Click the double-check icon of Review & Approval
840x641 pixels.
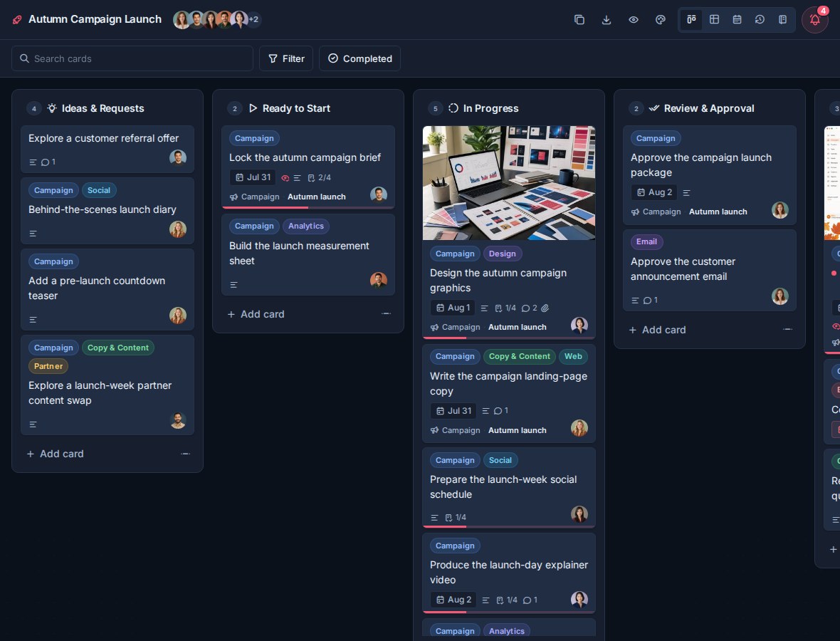654,108
